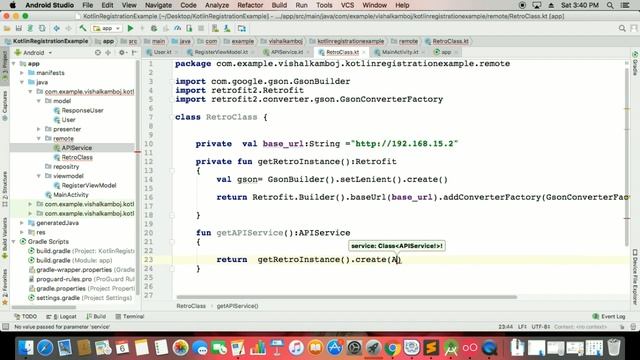Click the Hide Project panel icon

coord(134,53)
